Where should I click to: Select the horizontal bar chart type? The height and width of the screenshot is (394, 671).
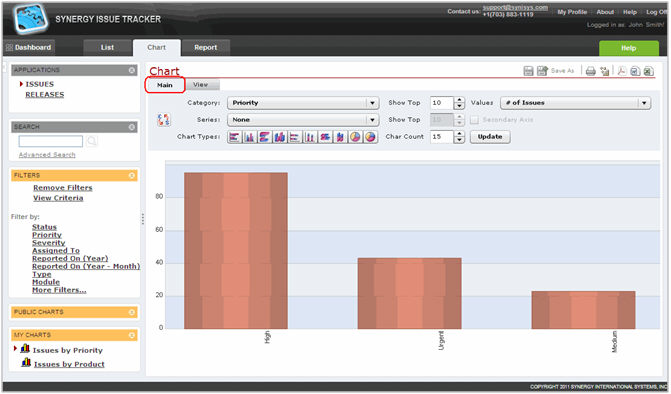234,137
